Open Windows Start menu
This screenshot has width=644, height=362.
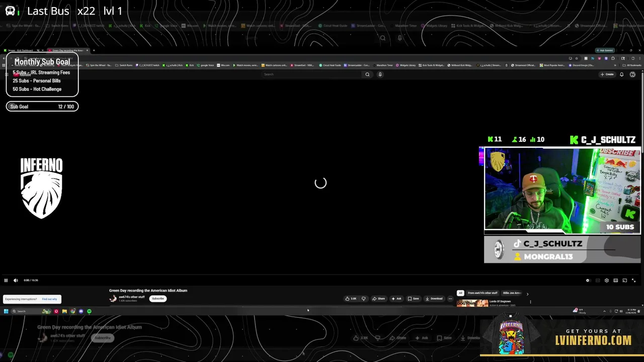pyautogui.click(x=6, y=311)
